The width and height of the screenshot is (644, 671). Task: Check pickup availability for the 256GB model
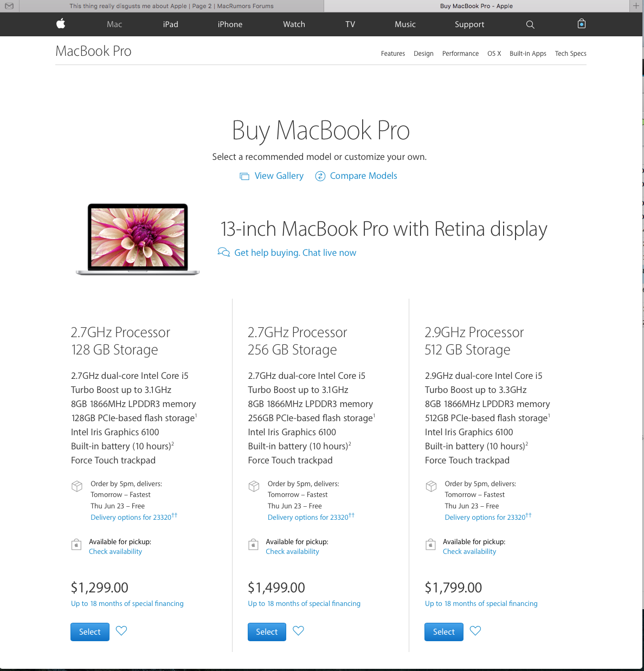(292, 552)
